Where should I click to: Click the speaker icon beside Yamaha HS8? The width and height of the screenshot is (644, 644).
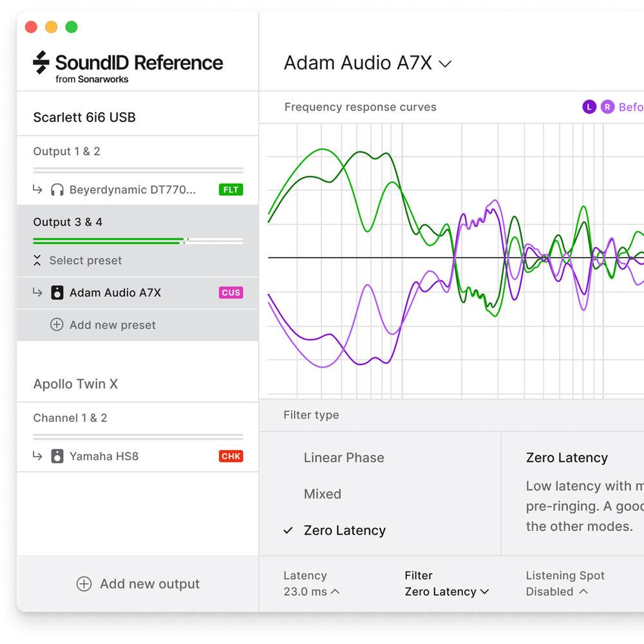[x=57, y=457]
